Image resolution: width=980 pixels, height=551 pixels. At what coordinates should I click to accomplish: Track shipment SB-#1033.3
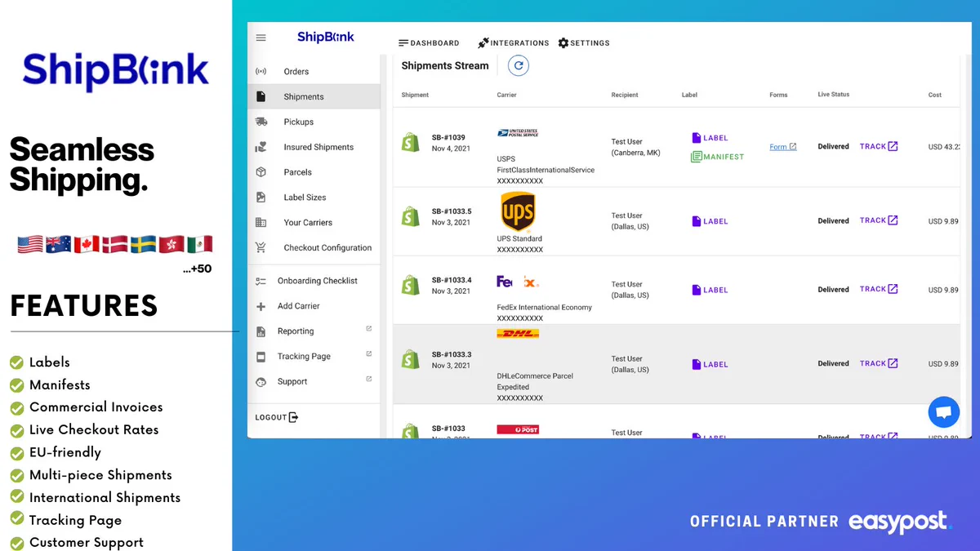tap(879, 363)
